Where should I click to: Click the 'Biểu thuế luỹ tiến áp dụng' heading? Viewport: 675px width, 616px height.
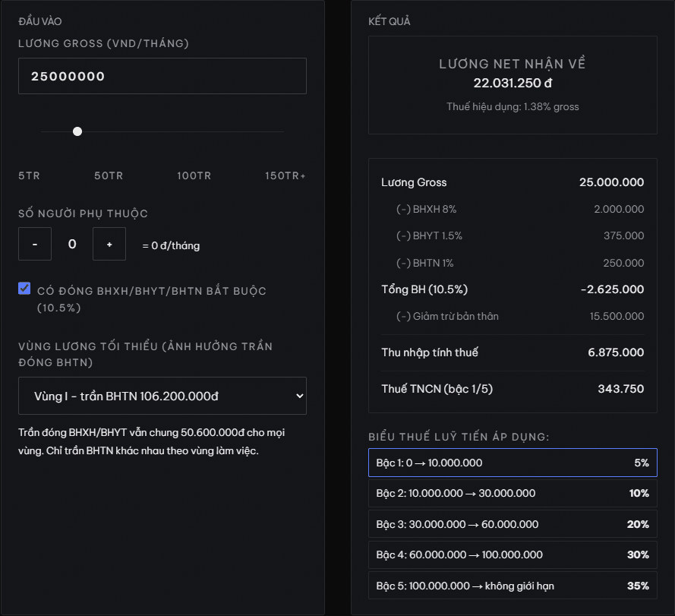tap(459, 437)
